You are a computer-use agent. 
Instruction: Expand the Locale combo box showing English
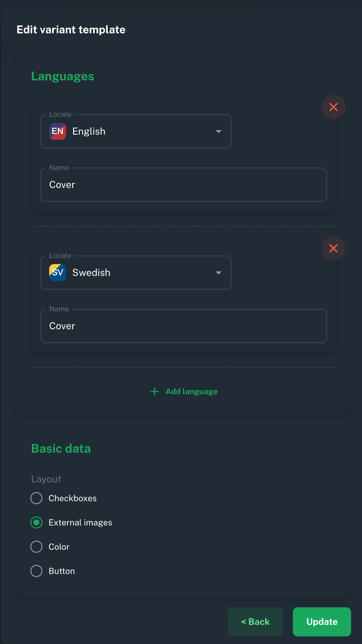coord(136,131)
